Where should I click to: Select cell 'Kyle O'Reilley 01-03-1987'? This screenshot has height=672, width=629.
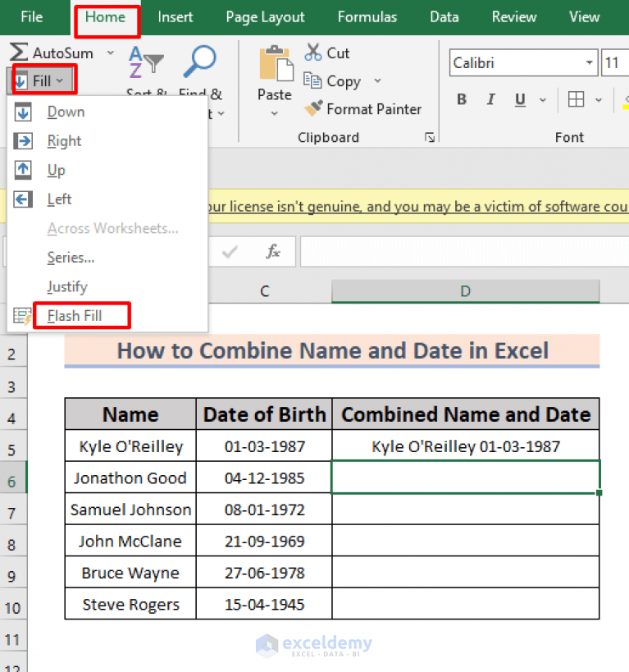point(466,446)
